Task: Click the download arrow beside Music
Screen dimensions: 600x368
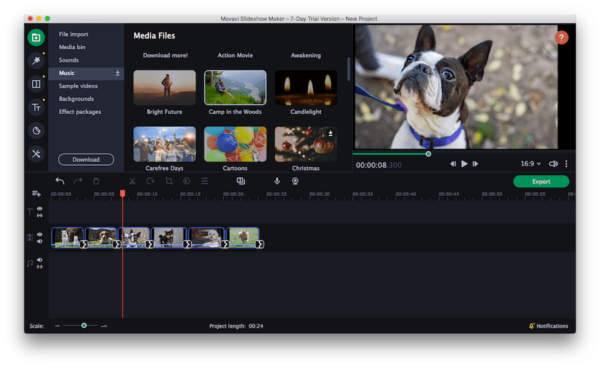Action: tap(117, 73)
